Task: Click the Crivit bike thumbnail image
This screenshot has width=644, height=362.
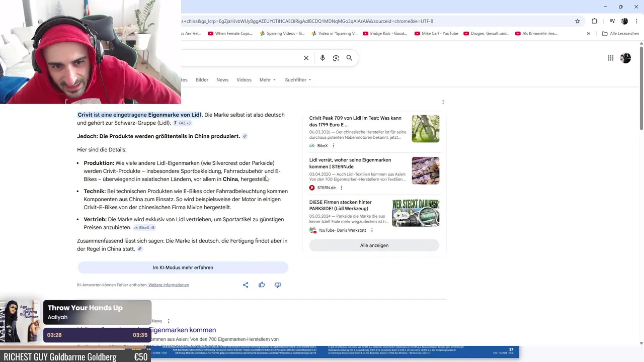Action: pyautogui.click(x=425, y=129)
